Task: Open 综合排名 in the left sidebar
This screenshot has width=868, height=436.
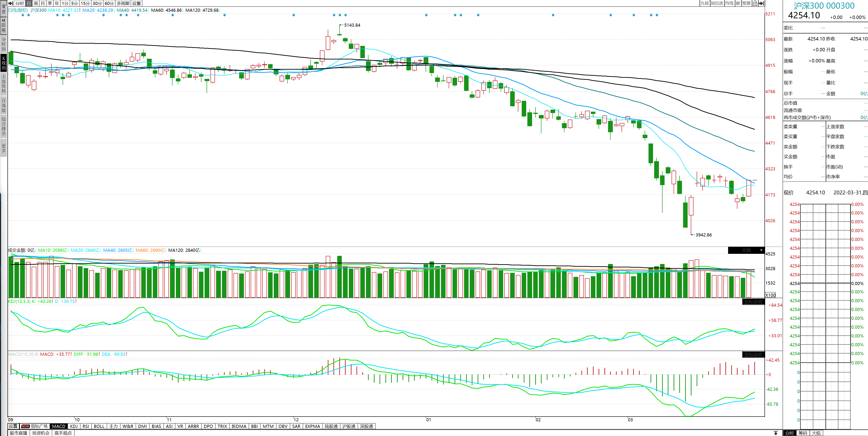Action: [x=3, y=126]
